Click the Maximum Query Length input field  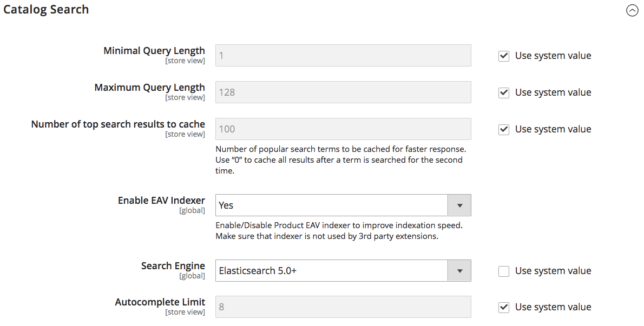(343, 92)
